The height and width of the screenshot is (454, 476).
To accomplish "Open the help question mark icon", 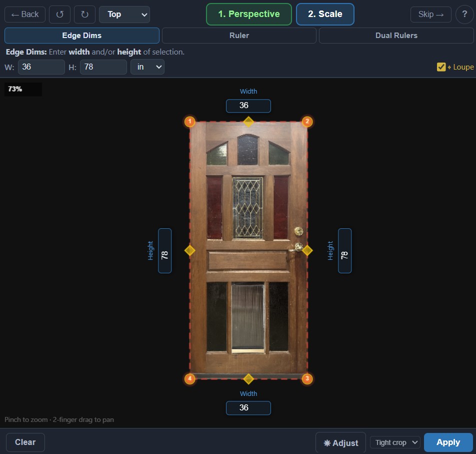I will (464, 15).
